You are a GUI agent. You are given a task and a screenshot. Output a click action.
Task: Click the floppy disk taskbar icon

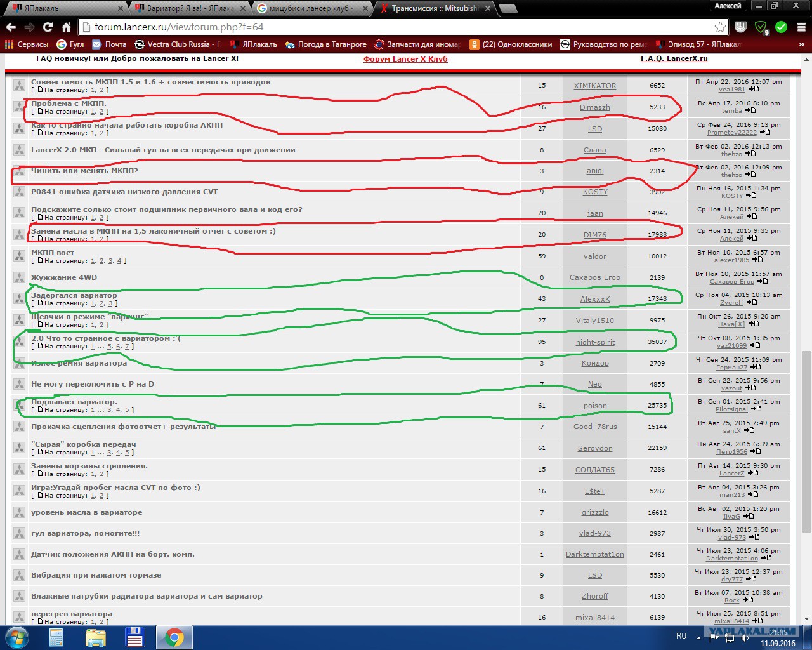(x=135, y=637)
